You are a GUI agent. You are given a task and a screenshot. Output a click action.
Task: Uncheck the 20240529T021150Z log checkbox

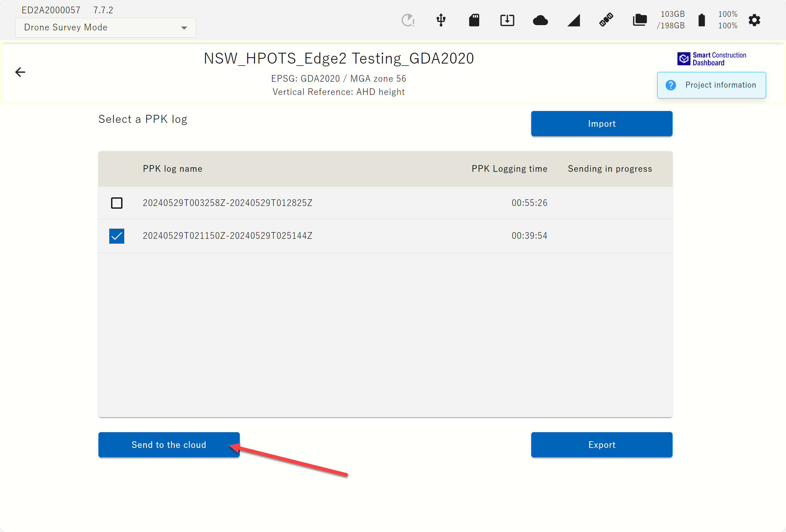click(117, 236)
